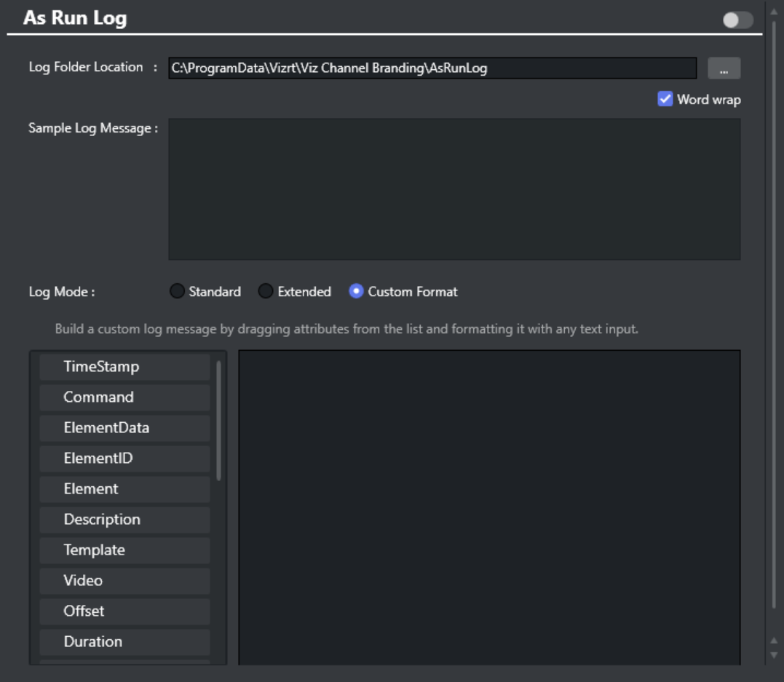This screenshot has height=682, width=784.
Task: Choose the Description attribute
Action: [124, 520]
